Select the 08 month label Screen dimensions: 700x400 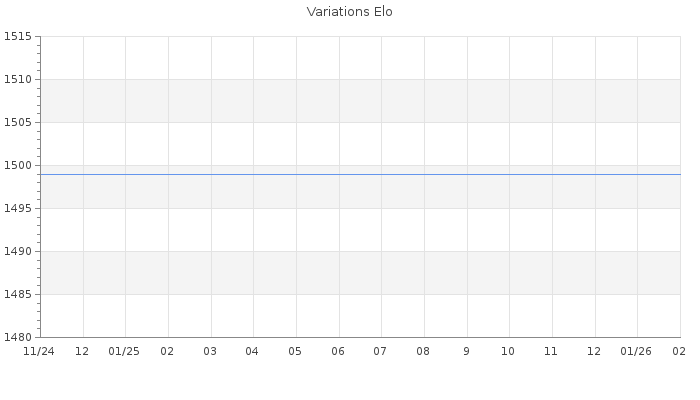point(423,352)
